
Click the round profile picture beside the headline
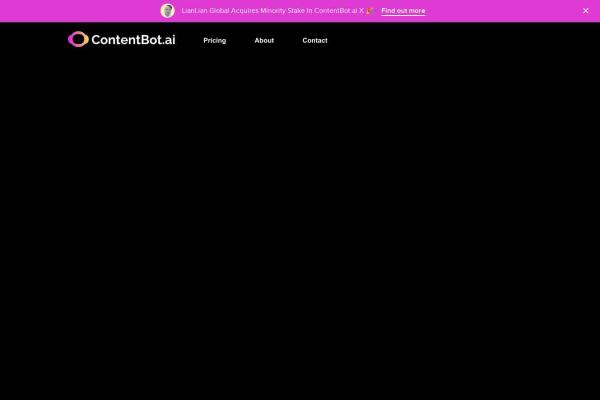[x=167, y=11]
